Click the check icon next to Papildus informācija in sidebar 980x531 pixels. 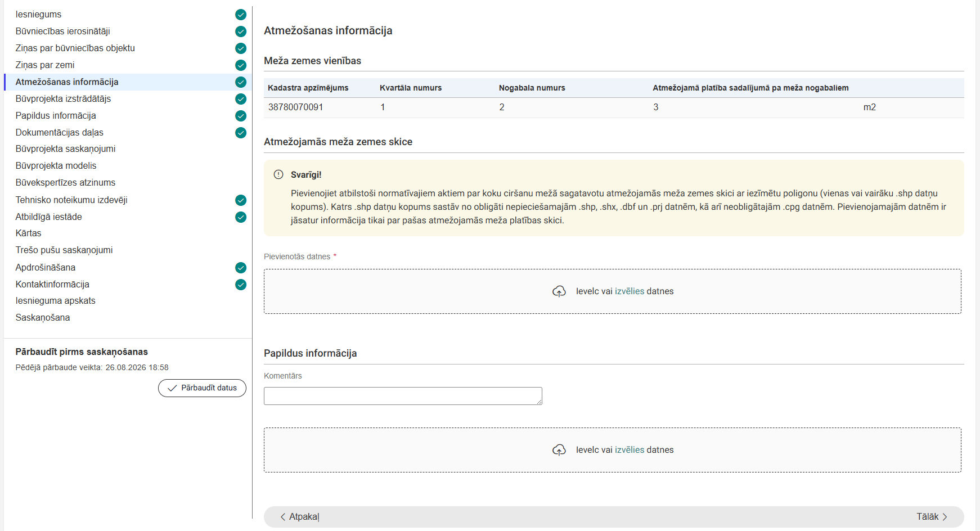tap(241, 116)
